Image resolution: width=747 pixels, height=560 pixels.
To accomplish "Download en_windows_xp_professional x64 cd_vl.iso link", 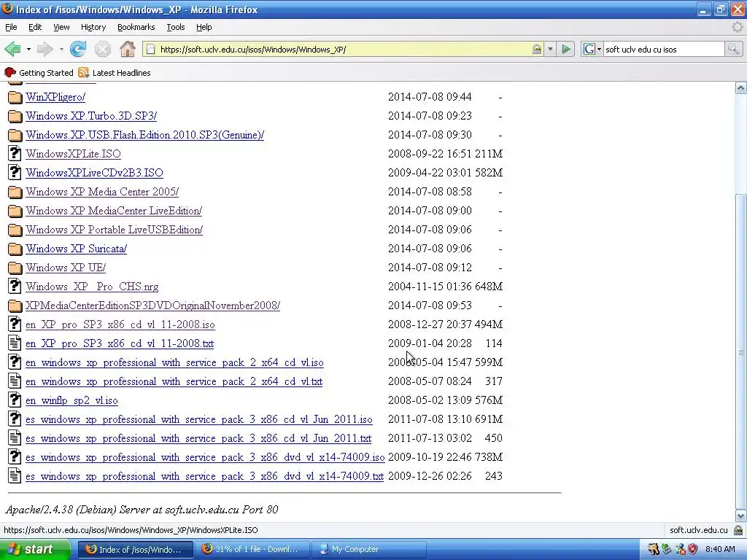I will 174,363.
